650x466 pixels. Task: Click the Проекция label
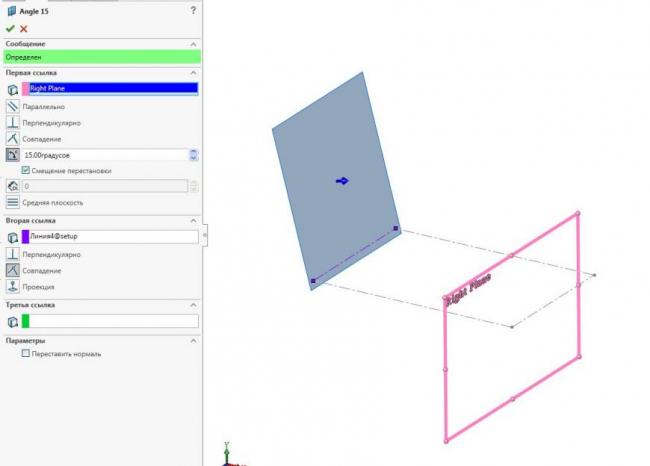(x=39, y=286)
